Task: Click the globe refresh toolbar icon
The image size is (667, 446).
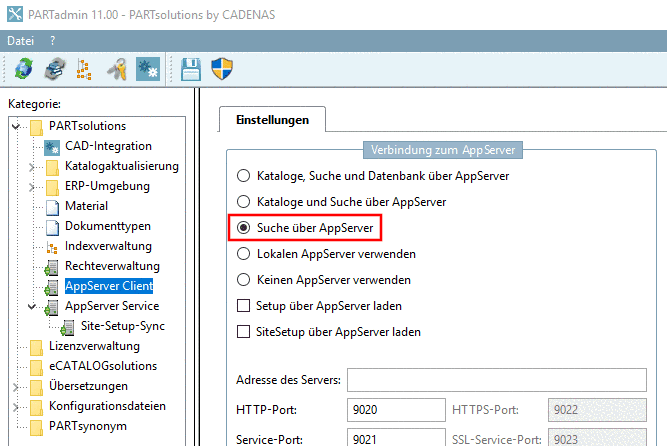Action: [x=24, y=68]
